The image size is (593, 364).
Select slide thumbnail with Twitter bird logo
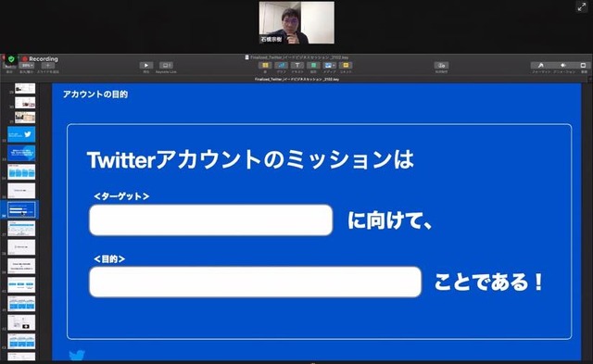(21, 134)
